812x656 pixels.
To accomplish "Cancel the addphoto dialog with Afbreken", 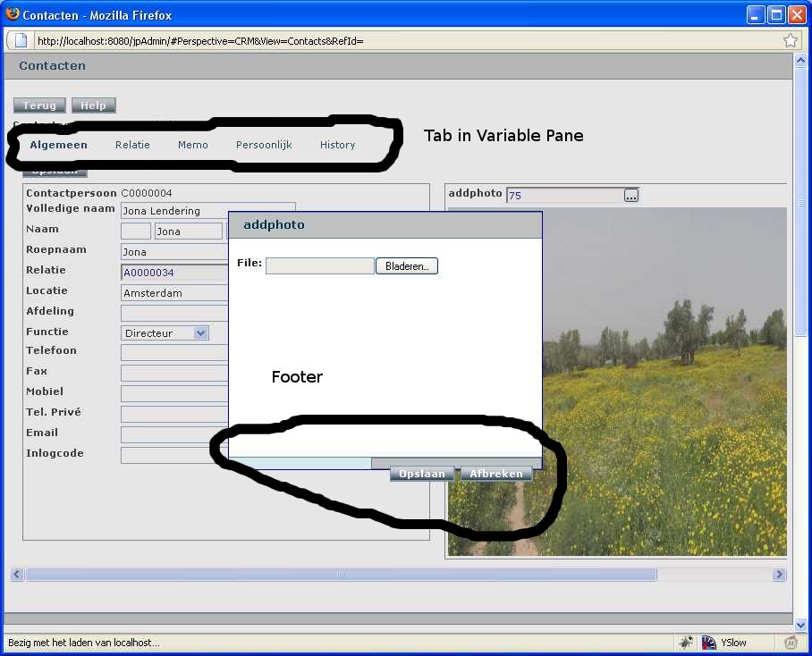I will (x=496, y=474).
